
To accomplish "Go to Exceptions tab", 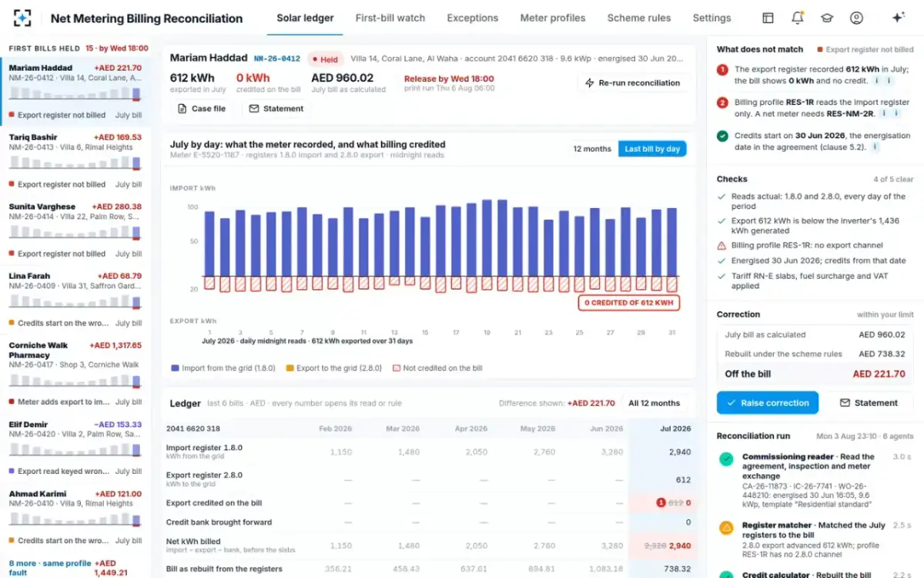I will tap(473, 18).
